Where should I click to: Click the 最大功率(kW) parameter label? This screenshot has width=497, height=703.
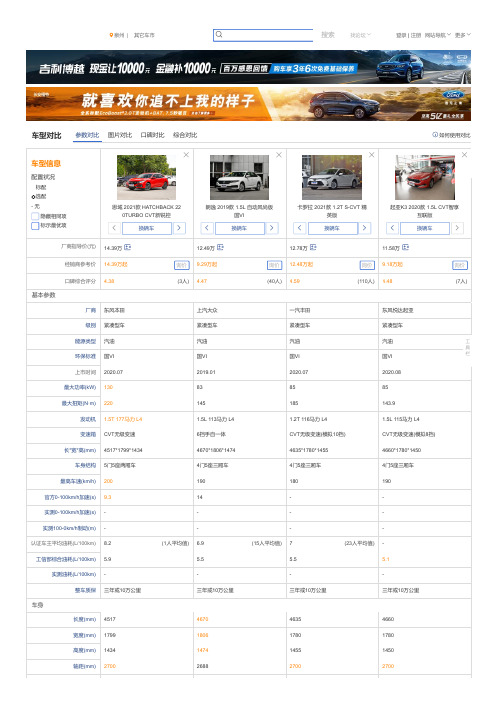80,387
